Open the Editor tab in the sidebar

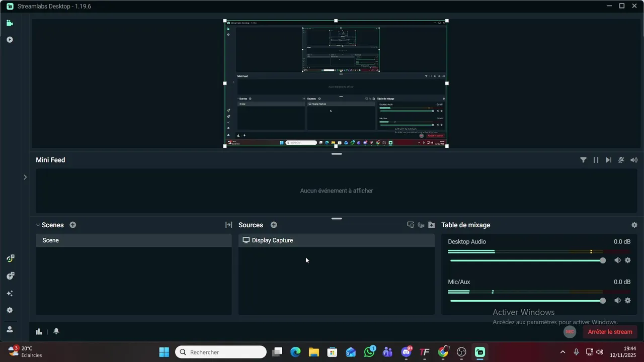(x=10, y=23)
